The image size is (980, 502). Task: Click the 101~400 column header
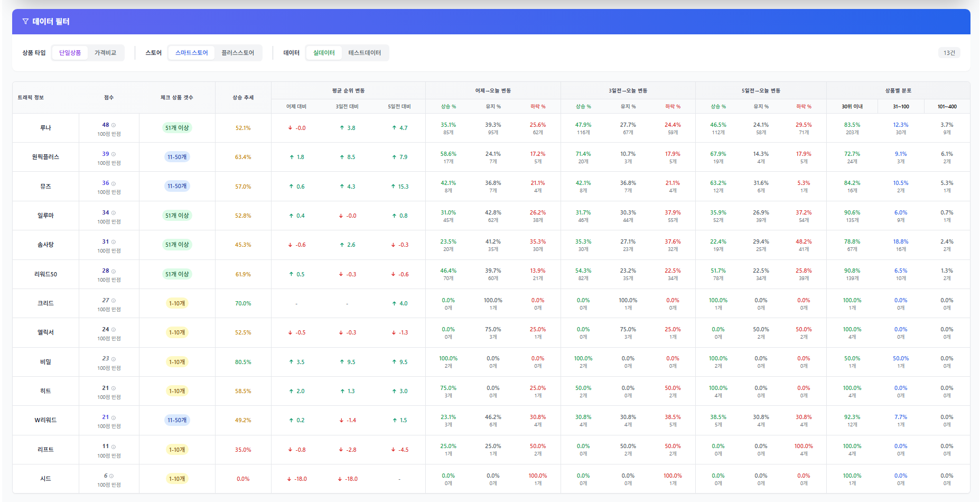[x=947, y=107]
